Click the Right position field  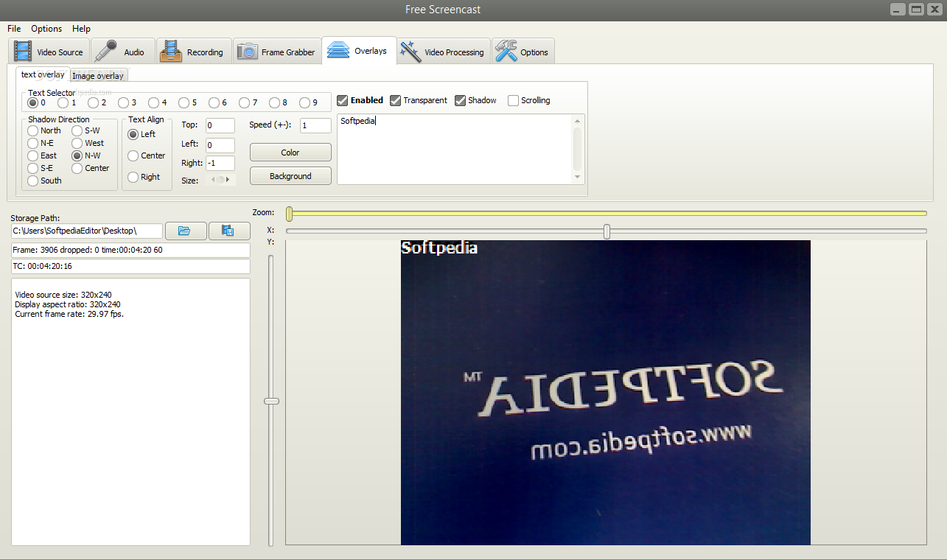[x=220, y=164]
